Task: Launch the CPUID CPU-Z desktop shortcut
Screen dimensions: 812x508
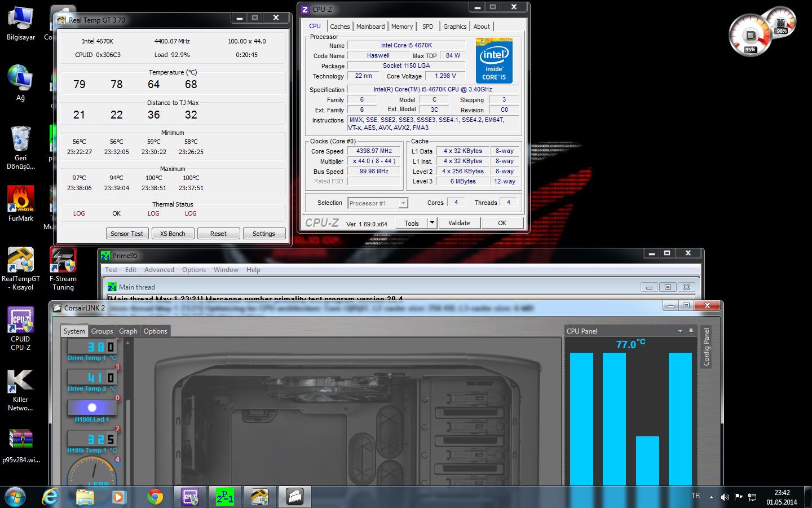Action: pyautogui.click(x=21, y=329)
